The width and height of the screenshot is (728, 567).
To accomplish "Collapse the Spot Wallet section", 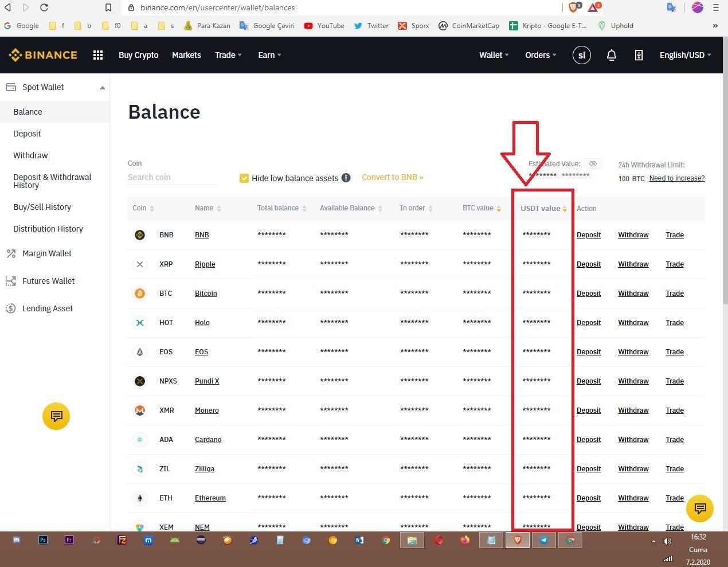I will (103, 88).
